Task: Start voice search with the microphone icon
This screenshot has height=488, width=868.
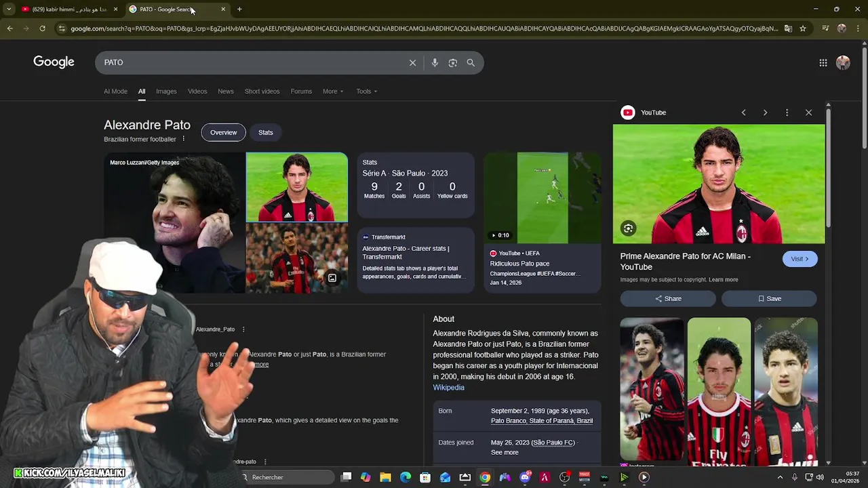Action: click(x=435, y=62)
